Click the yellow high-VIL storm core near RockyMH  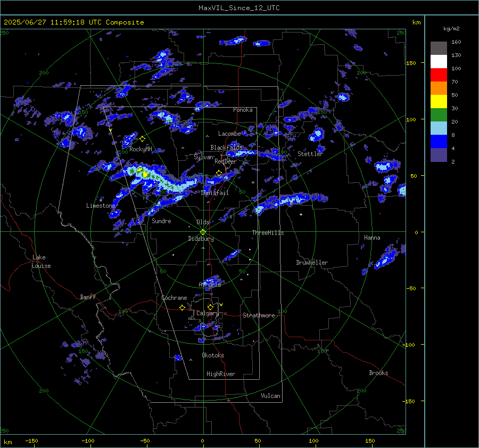coord(145,174)
